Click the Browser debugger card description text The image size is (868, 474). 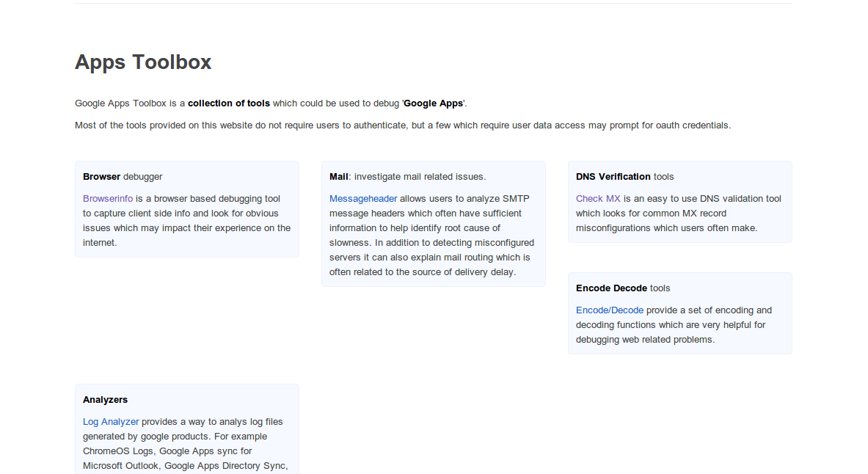pyautogui.click(x=186, y=221)
